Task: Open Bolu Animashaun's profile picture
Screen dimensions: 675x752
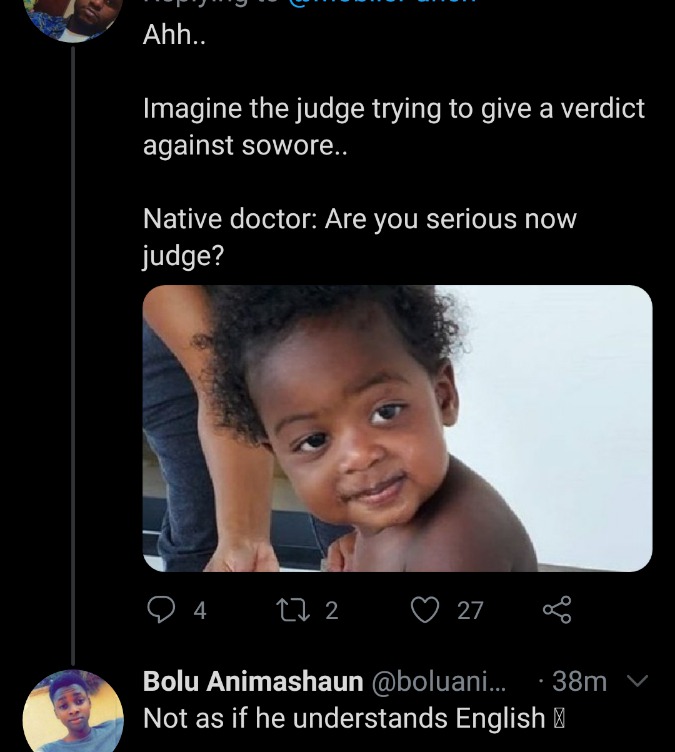Action: [73, 711]
